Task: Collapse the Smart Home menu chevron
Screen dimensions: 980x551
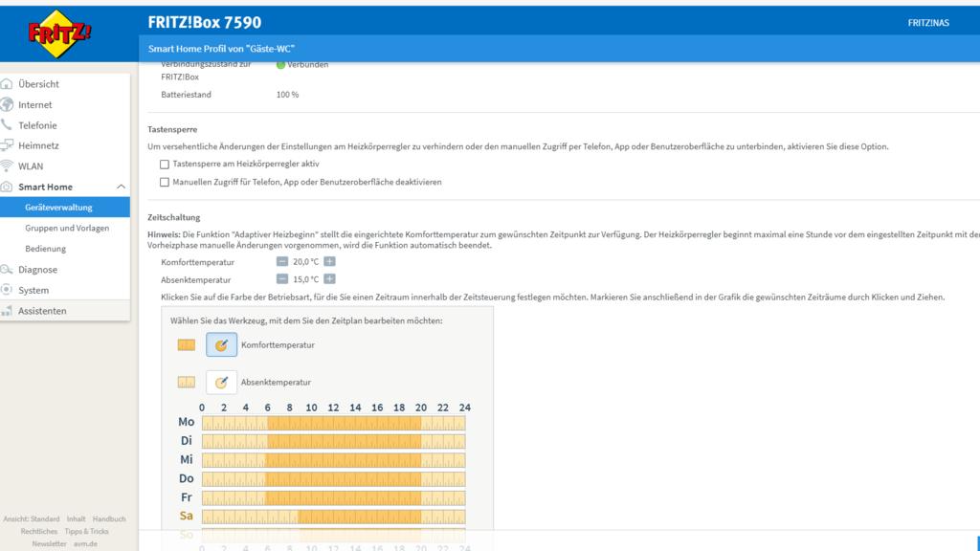Action: point(121,187)
